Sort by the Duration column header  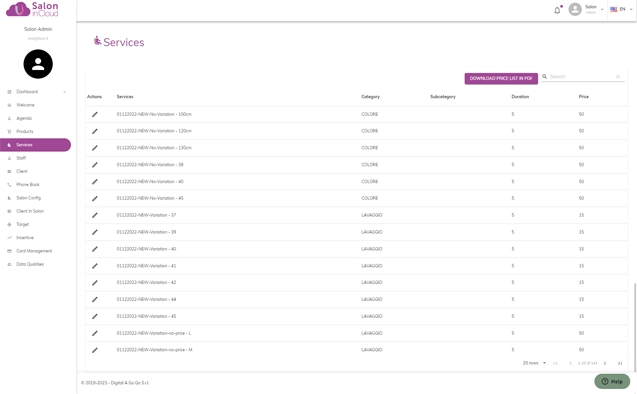coord(520,97)
